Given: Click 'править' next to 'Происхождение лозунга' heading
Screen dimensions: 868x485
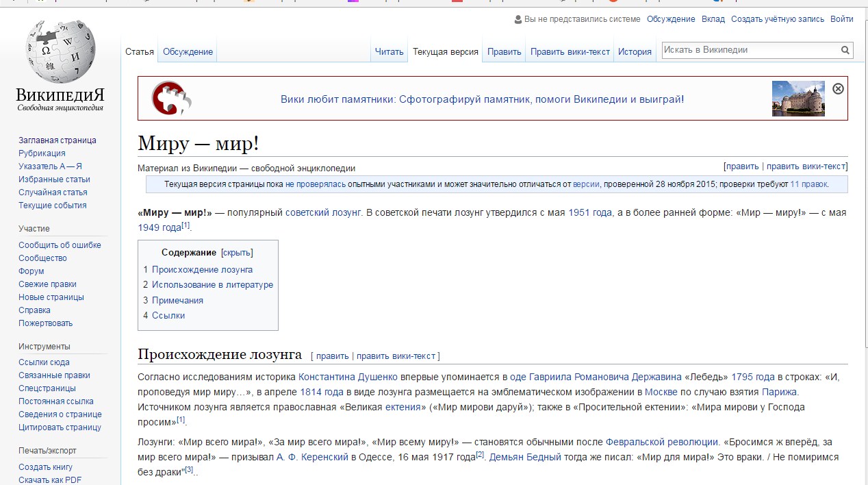Looking at the screenshot, I should point(333,356).
